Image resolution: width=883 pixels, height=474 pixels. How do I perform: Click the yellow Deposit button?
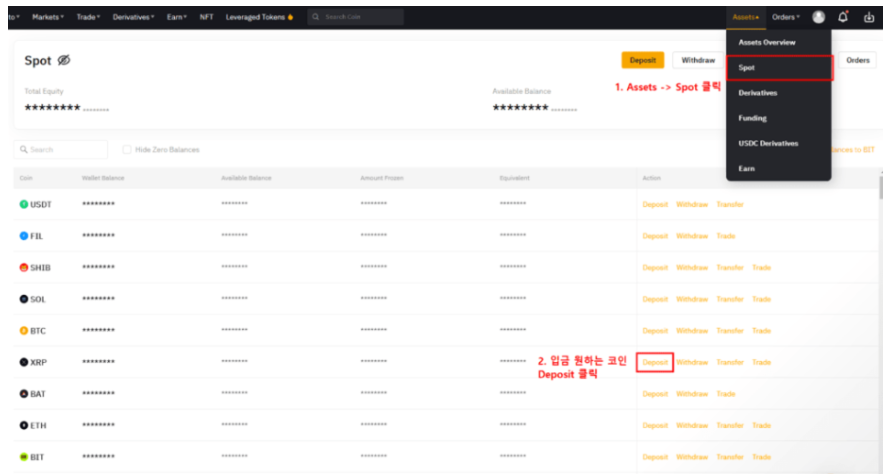point(643,60)
